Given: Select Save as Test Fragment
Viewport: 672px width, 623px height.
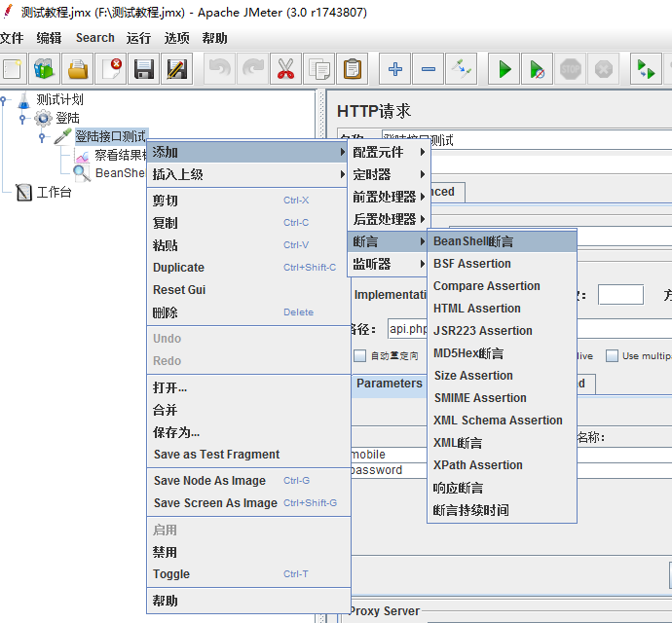Looking at the screenshot, I should pyautogui.click(x=248, y=455).
